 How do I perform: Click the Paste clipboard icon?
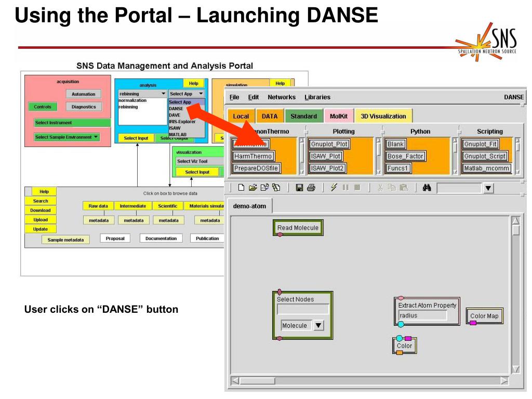point(404,188)
